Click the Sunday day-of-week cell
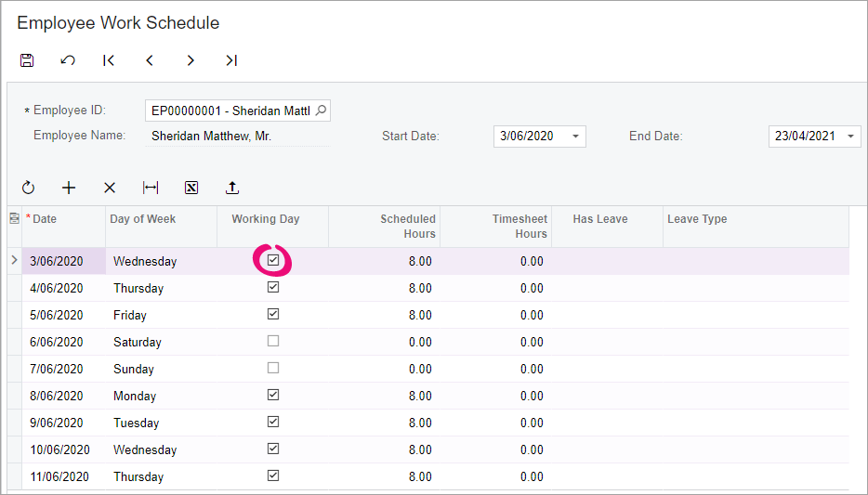The width and height of the screenshot is (868, 495). (161, 369)
